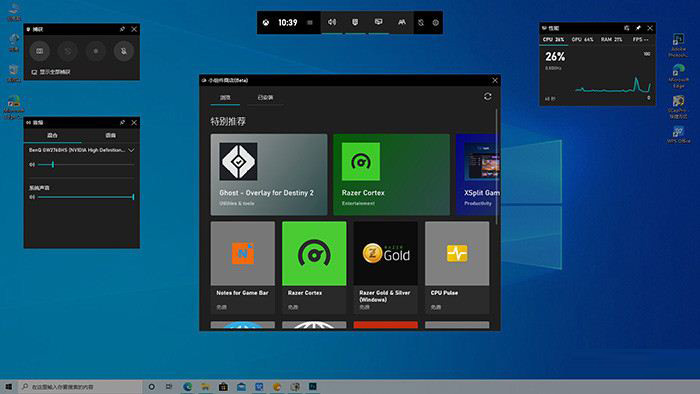This screenshot has width=700, height=394.
Task: Toggle the Performance widget button in Game Bar
Action: (378, 22)
